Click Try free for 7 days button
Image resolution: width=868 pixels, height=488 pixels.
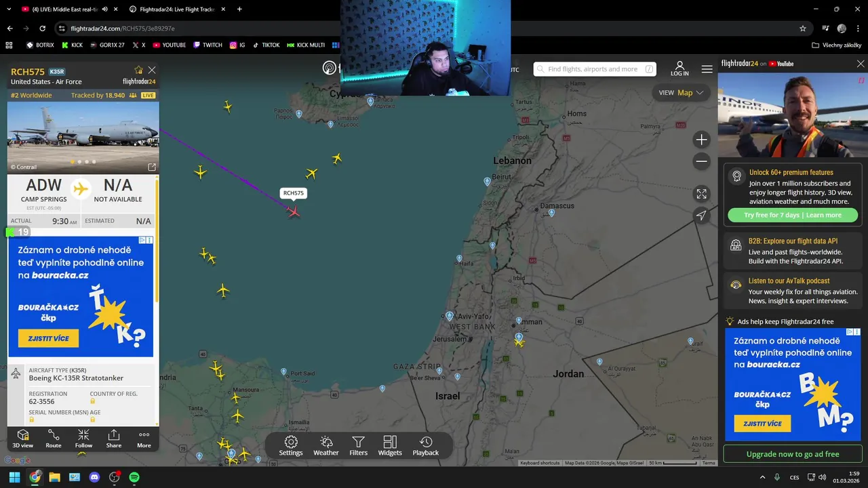793,215
